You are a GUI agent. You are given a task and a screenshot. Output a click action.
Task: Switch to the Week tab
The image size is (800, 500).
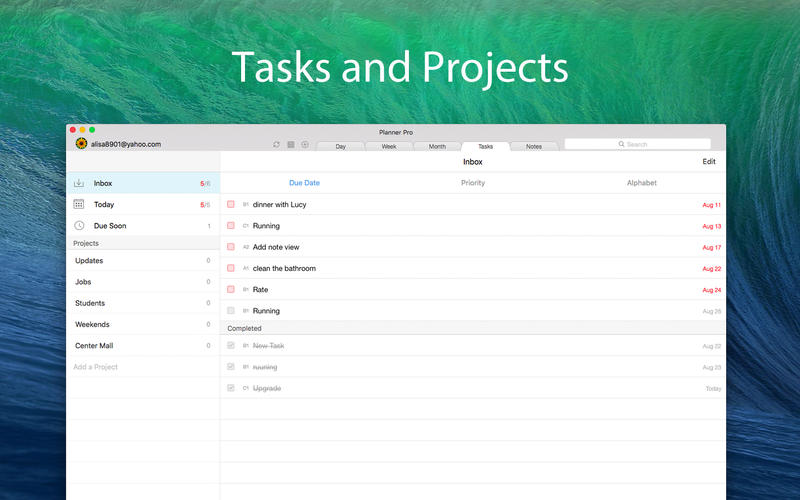[x=389, y=146]
